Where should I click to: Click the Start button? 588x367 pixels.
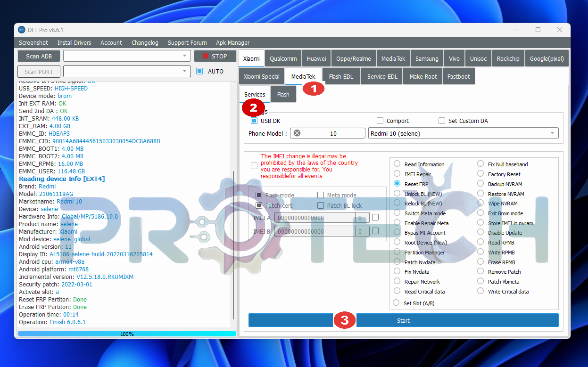pyautogui.click(x=404, y=320)
